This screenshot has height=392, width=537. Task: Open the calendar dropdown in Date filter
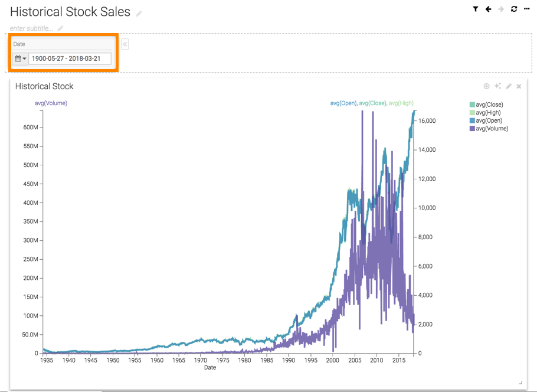pos(21,59)
